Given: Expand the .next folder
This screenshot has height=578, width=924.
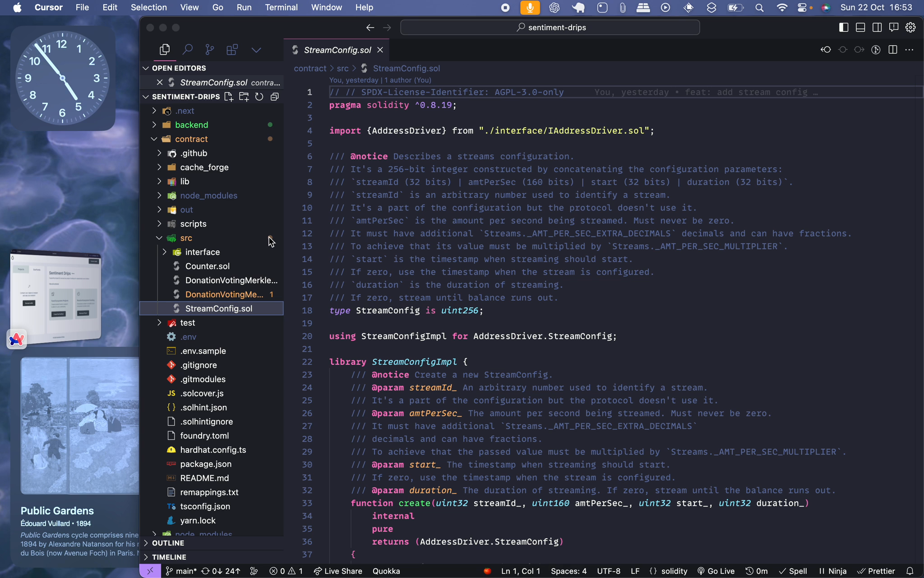Looking at the screenshot, I should pos(154,111).
